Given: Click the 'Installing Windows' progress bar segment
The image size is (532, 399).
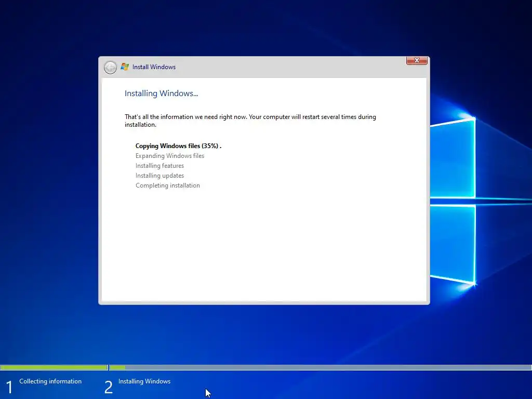Looking at the screenshot, I should (320, 367).
